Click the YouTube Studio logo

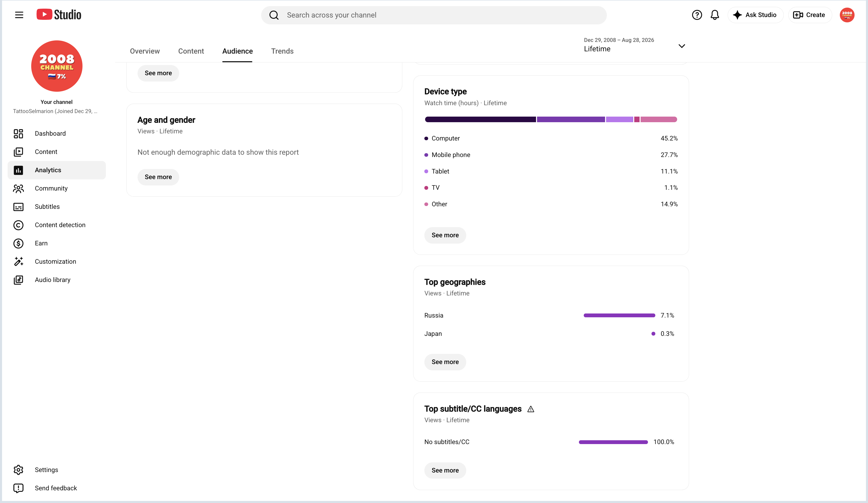tap(59, 15)
